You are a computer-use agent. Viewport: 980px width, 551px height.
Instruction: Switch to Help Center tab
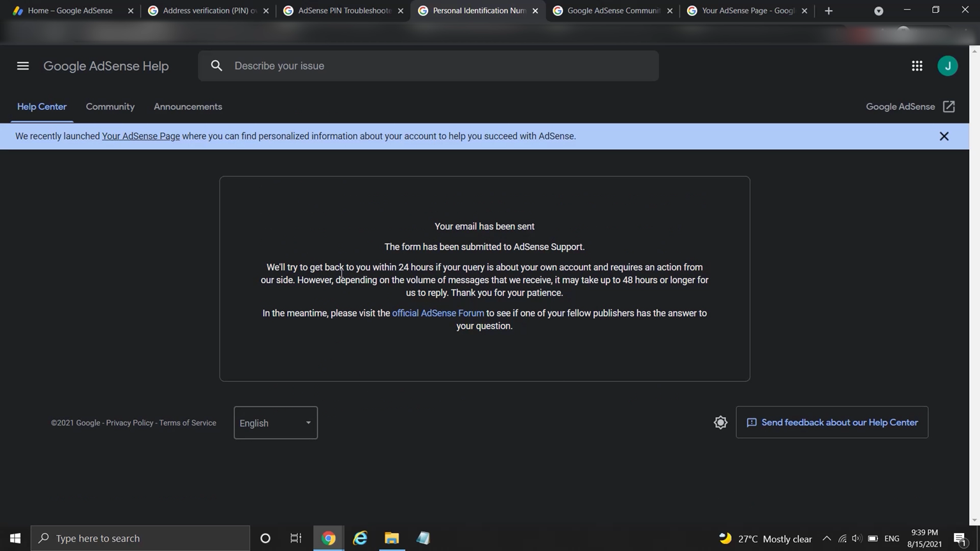[41, 107]
